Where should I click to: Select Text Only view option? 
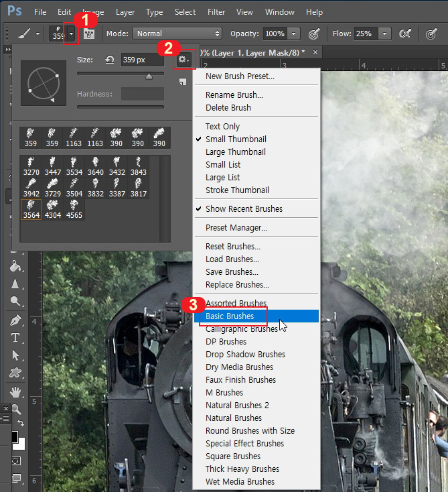click(256, 127)
